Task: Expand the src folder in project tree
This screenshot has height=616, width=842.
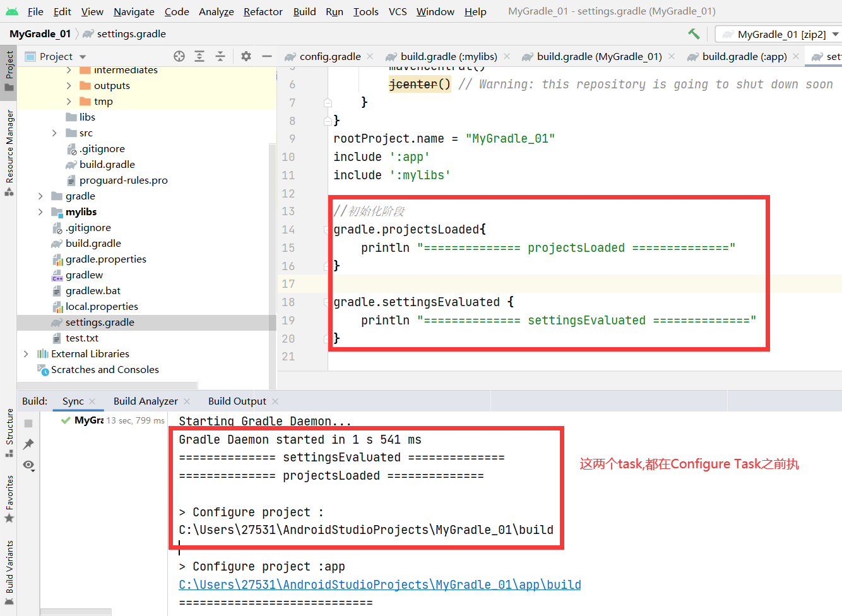Action: click(56, 133)
